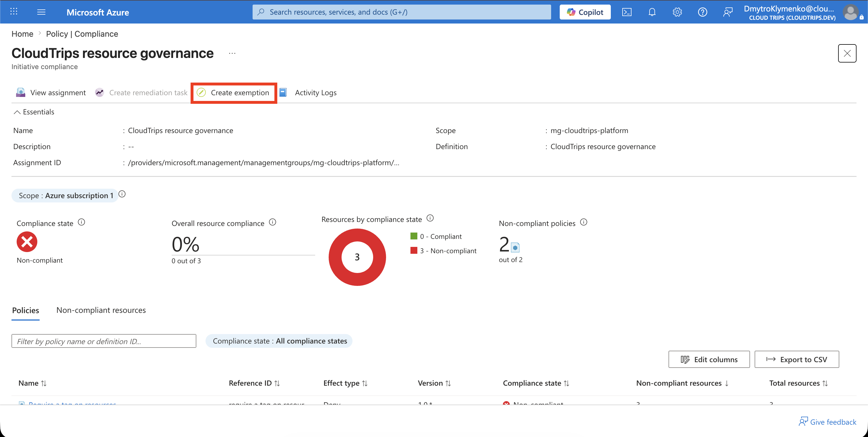Sort by Non-compliant resources column
Screen dimensions: 868x437
coord(682,383)
